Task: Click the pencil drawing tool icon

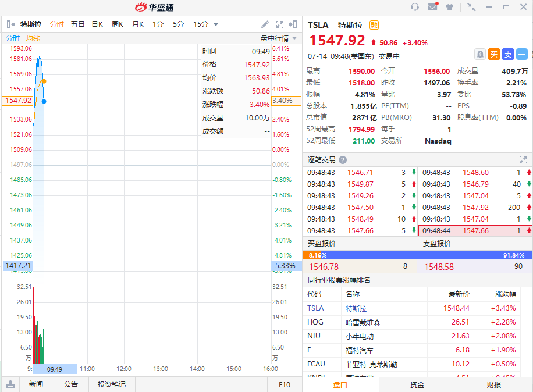Action: click(265, 24)
